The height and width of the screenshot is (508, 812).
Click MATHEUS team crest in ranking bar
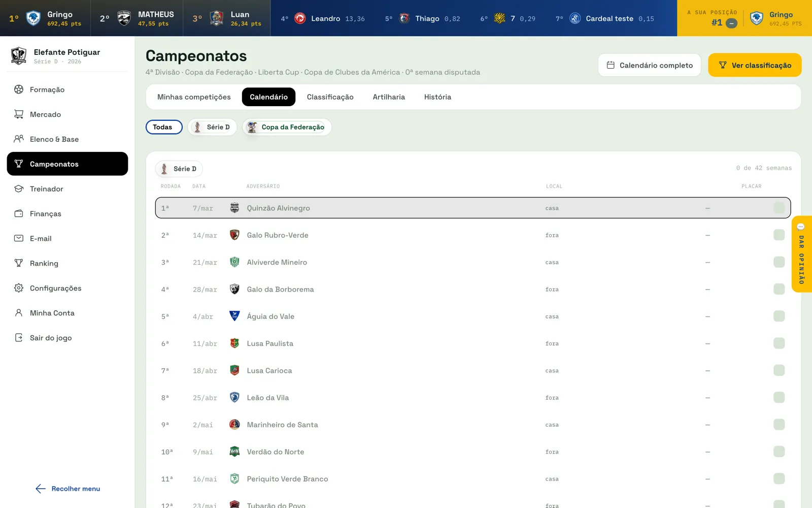click(124, 18)
